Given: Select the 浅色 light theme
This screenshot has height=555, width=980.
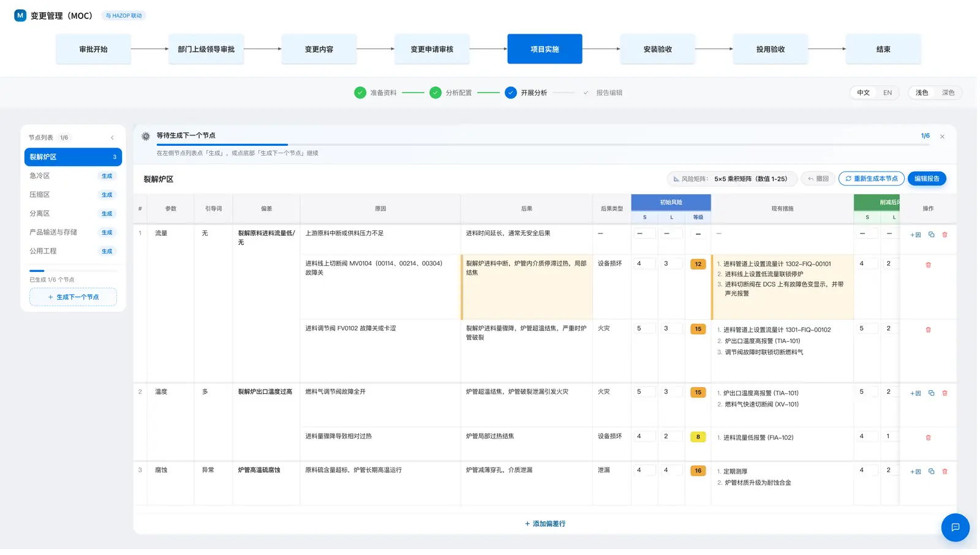Looking at the screenshot, I should 922,92.
